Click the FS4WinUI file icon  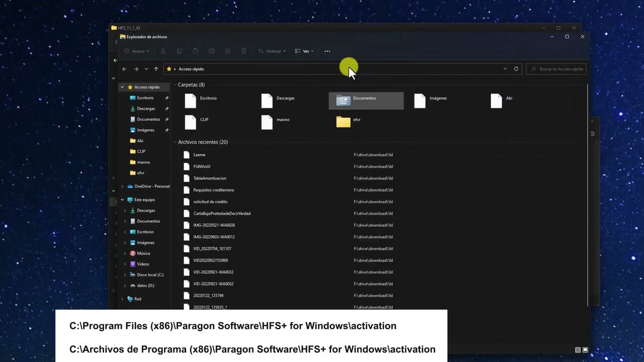[x=187, y=166]
